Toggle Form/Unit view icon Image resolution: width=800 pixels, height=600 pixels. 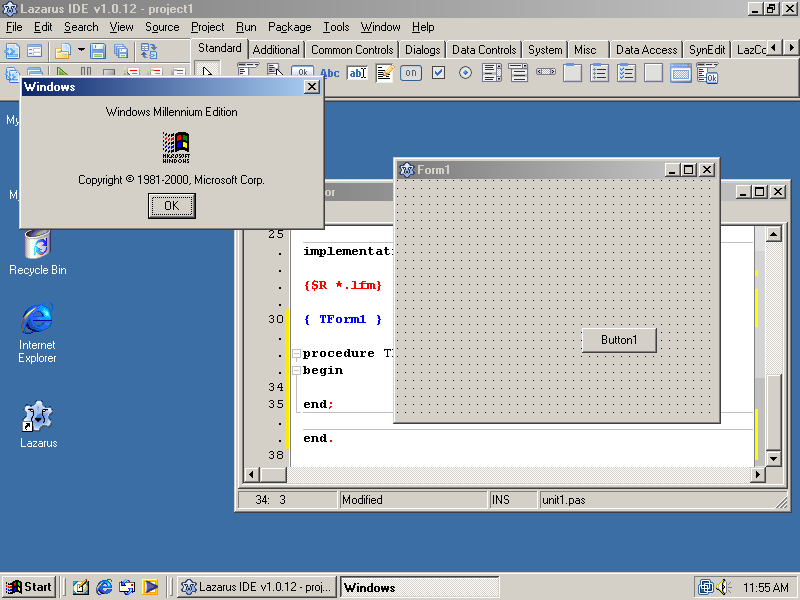(x=148, y=51)
